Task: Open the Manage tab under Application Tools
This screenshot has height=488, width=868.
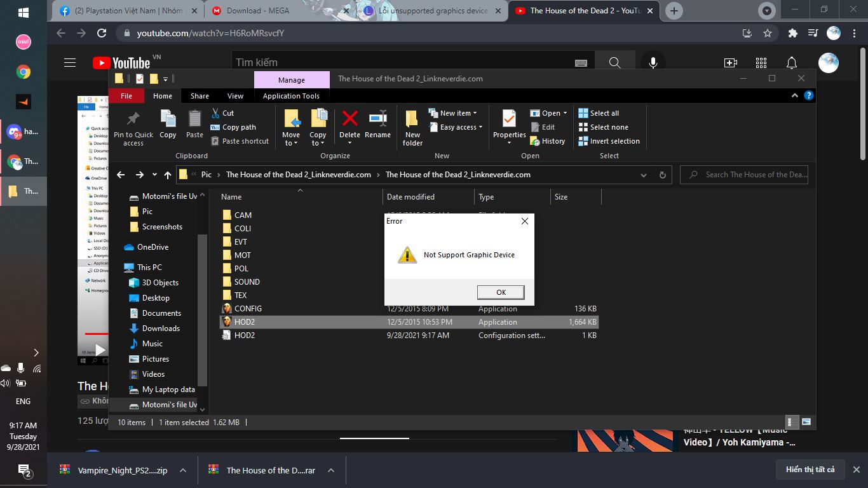Action: point(290,79)
